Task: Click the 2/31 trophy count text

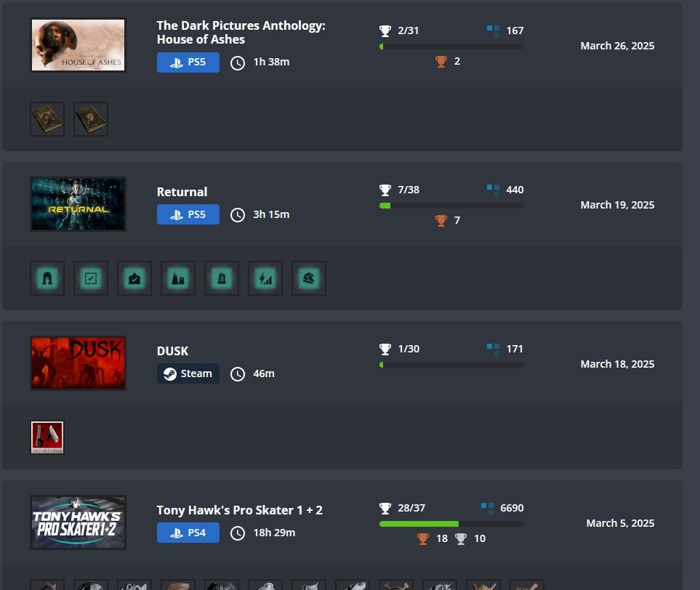Action: [x=409, y=31]
